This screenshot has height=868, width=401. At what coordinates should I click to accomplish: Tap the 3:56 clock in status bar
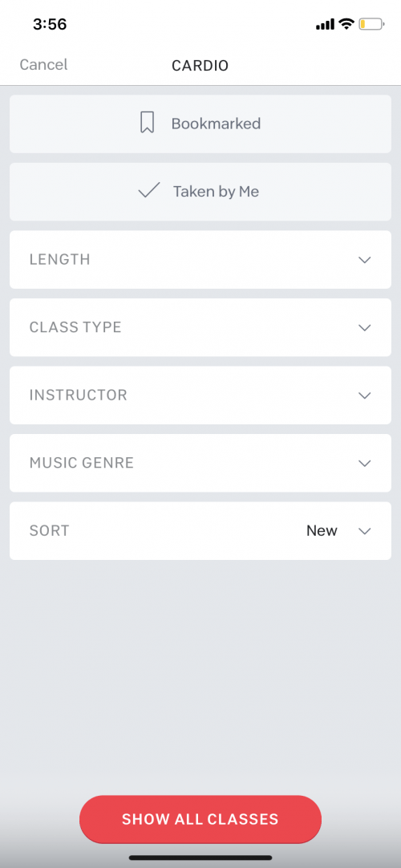click(50, 24)
